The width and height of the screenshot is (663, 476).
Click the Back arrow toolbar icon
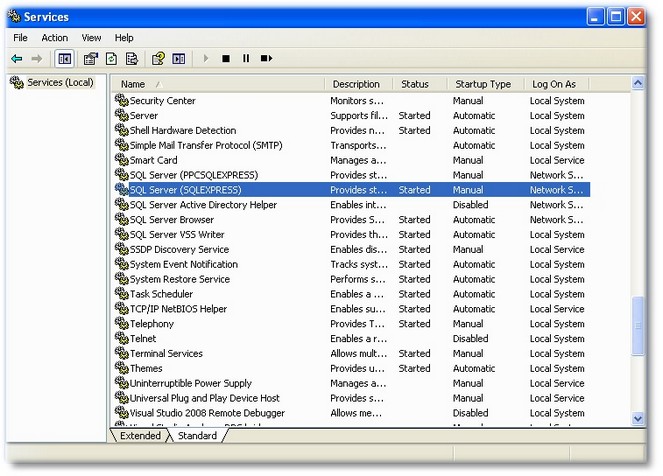coord(16,58)
